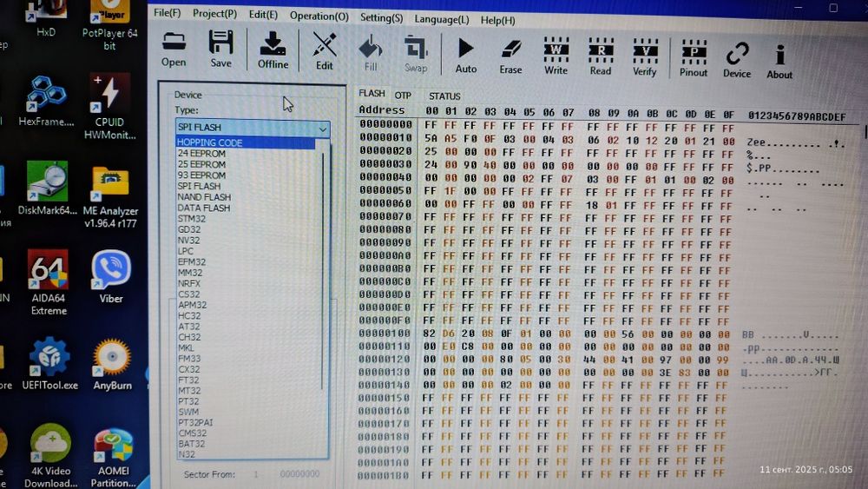The height and width of the screenshot is (489, 868).
Task: Switch to the FLASH tab
Action: pyautogui.click(x=372, y=94)
